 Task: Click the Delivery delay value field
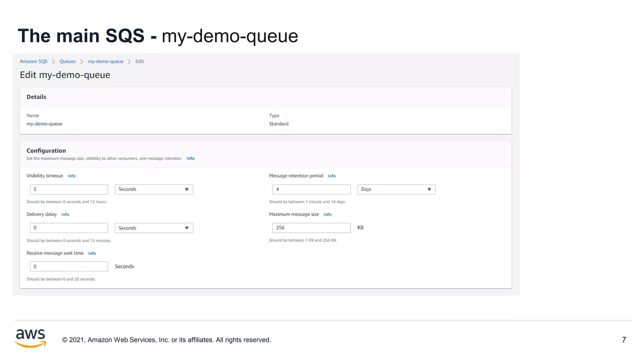69,228
